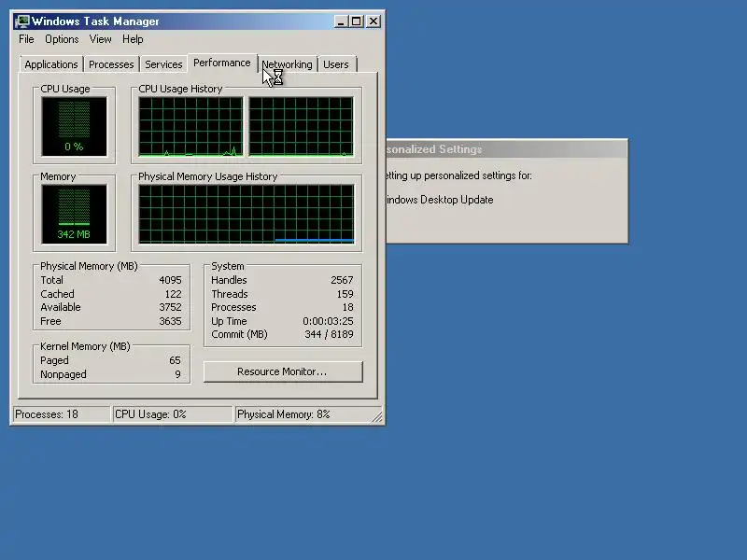Image resolution: width=747 pixels, height=560 pixels.
Task: Click the Up Time value 0:00:03:25
Action: (329, 321)
